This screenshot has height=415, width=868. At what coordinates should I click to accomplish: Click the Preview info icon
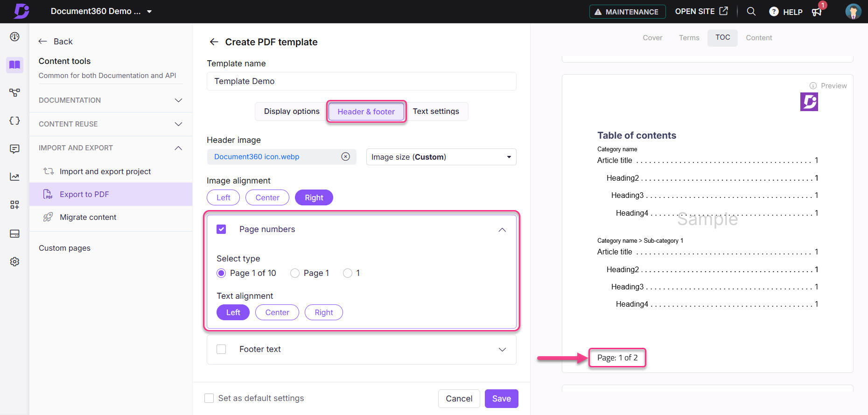click(x=813, y=86)
